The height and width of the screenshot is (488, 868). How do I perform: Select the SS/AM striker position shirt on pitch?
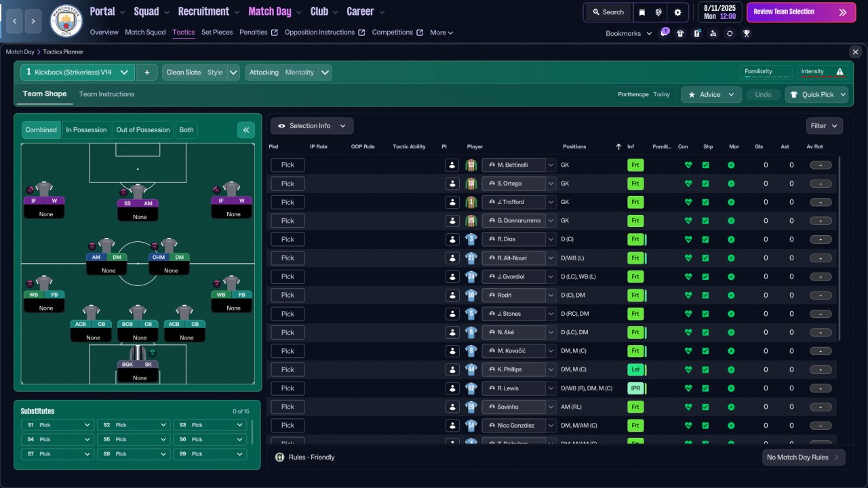[x=138, y=190]
